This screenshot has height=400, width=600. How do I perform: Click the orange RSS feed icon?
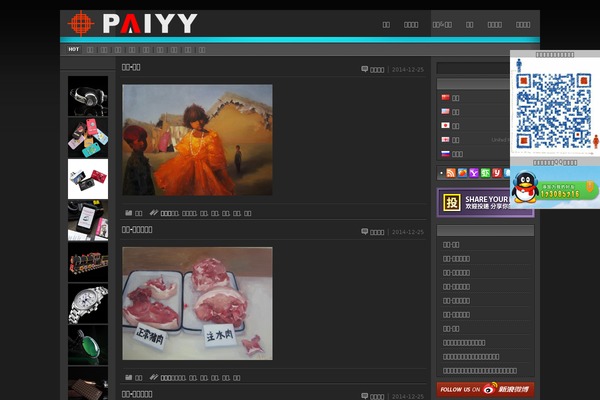451,173
